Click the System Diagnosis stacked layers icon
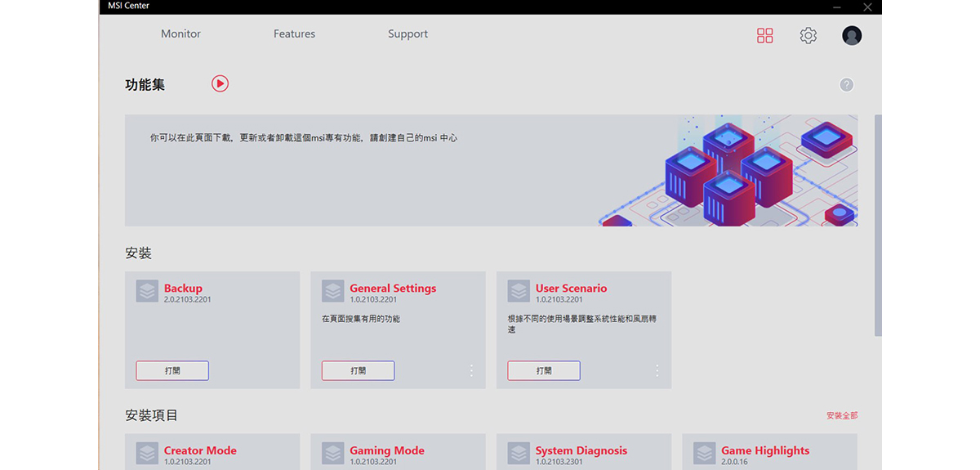Screen dimensions: 980x470 519,454
